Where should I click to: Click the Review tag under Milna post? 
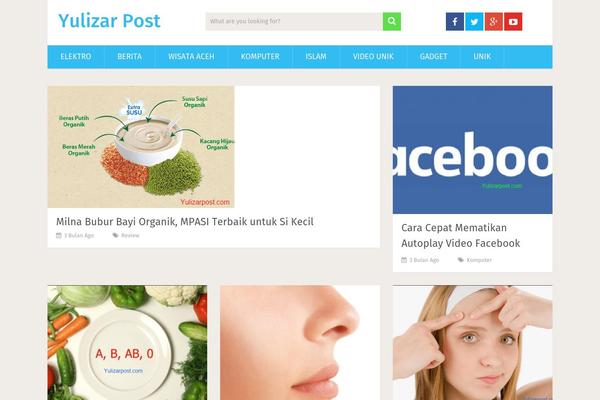coord(130,235)
